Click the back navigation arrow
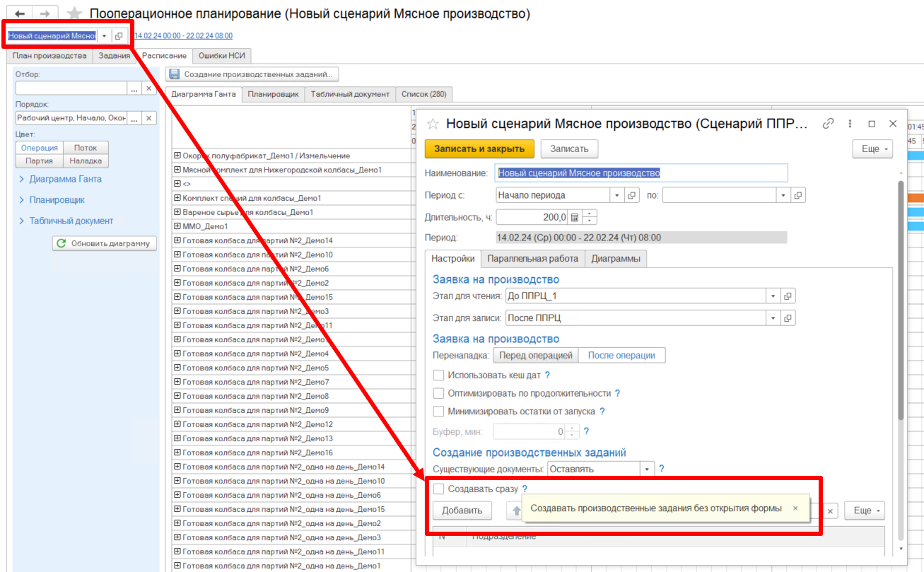924x572 pixels. 20,14
